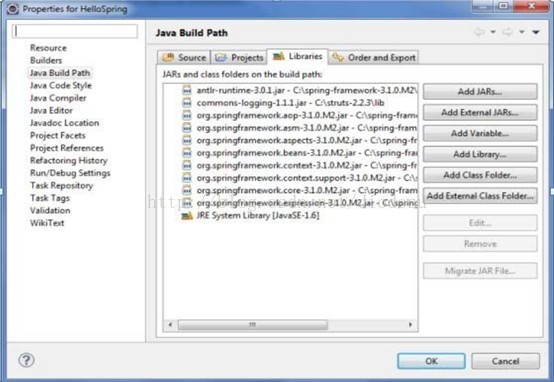Open the Validation page
Viewport: 554px width, 382px height.
pyautogui.click(x=50, y=210)
